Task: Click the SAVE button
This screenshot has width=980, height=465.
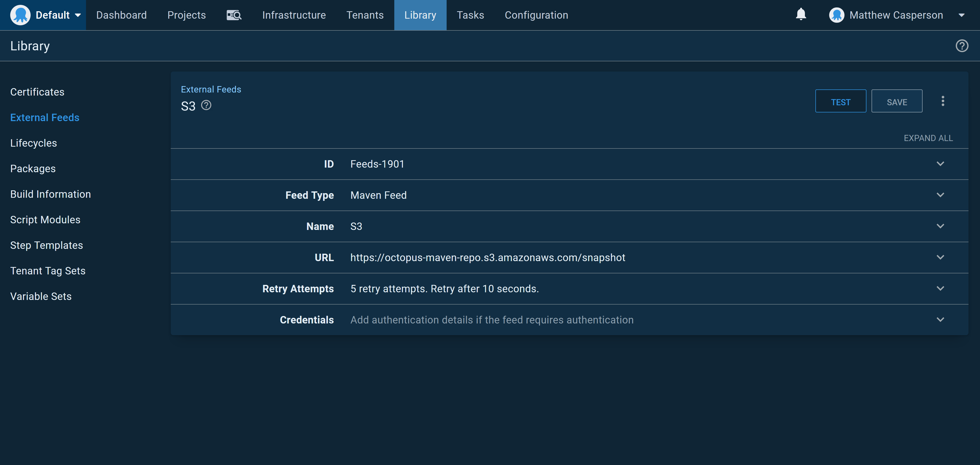Action: [897, 101]
